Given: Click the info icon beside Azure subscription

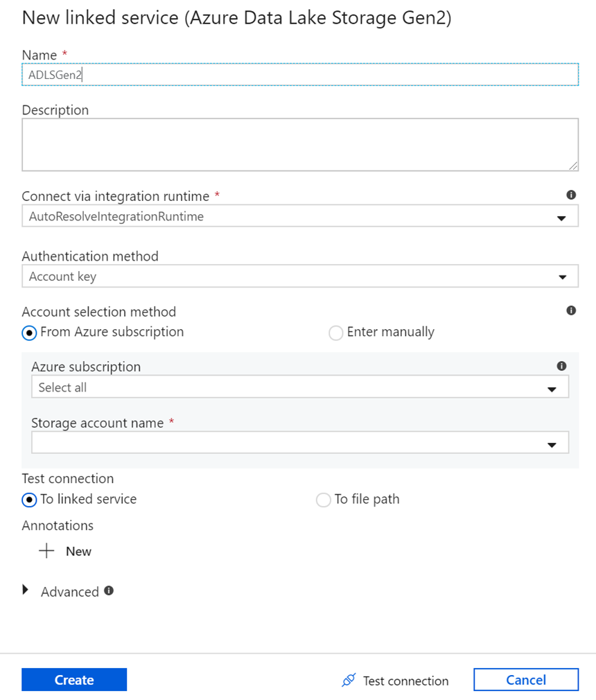Looking at the screenshot, I should click(x=561, y=365).
